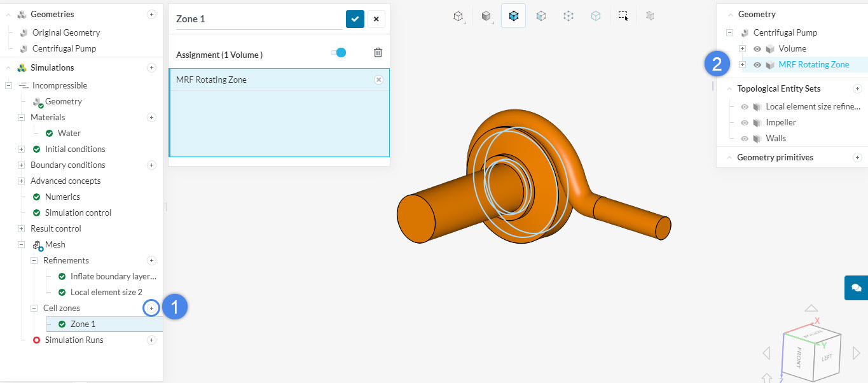
Task: Click the greyed-out mesh clip toolbar icon
Action: 649,17
